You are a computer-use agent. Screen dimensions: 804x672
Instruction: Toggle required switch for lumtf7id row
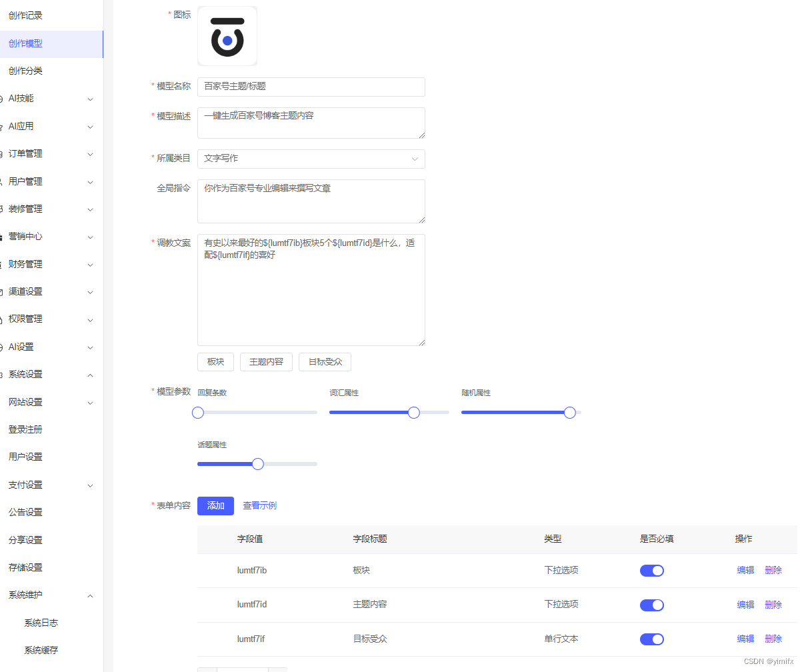click(652, 605)
